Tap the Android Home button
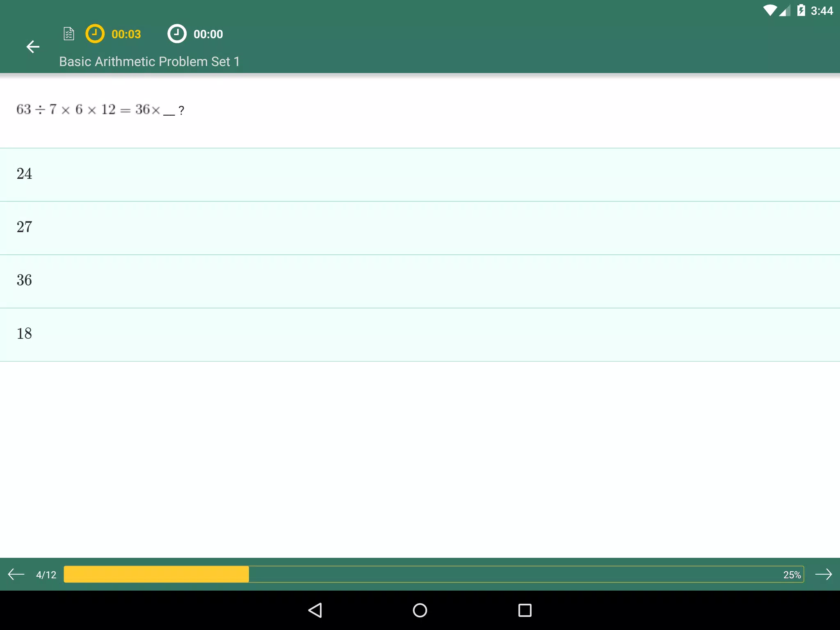 420,610
